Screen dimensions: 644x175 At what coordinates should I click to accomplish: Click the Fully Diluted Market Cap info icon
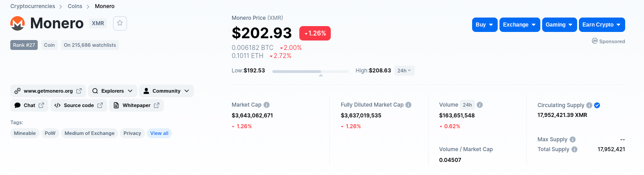click(x=408, y=105)
